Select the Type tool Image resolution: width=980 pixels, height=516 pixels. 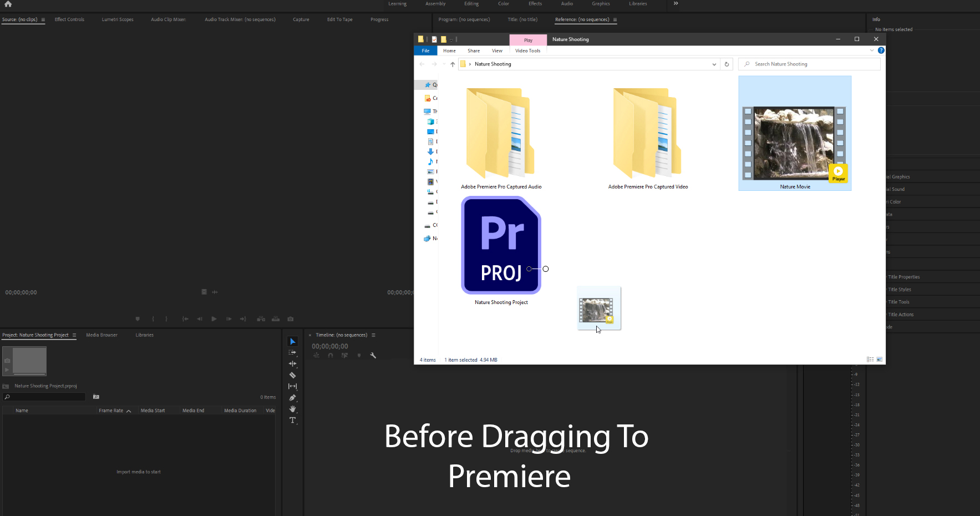293,421
